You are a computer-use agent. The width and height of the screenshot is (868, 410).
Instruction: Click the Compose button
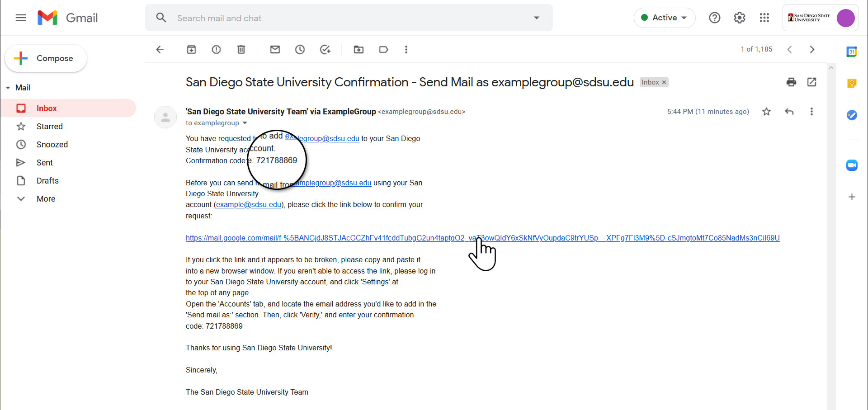tap(46, 58)
